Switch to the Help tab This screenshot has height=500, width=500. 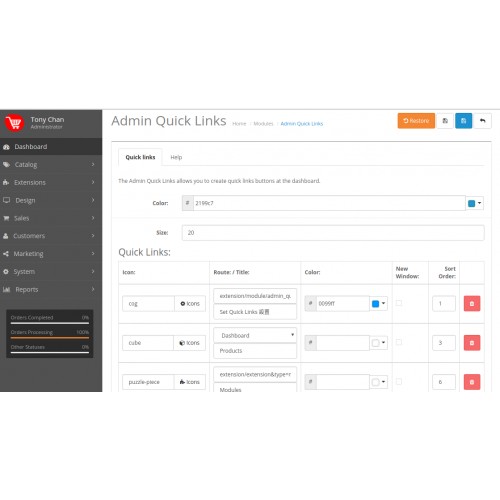pos(176,157)
